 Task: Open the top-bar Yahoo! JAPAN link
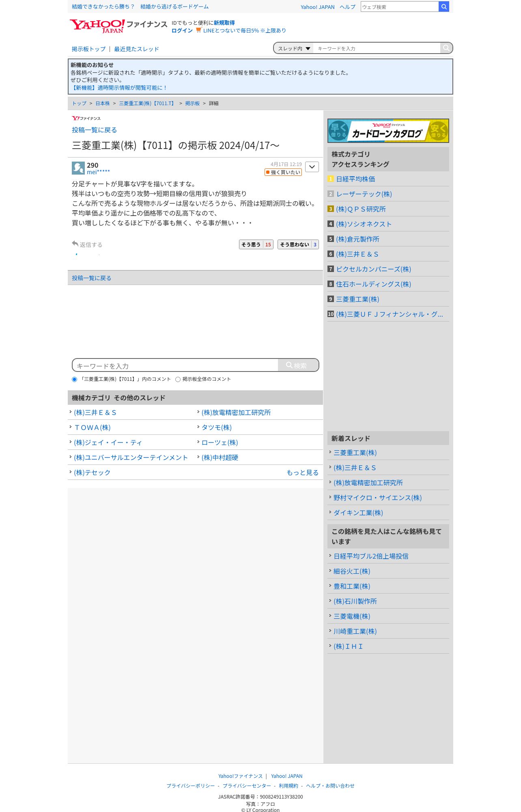(x=318, y=7)
